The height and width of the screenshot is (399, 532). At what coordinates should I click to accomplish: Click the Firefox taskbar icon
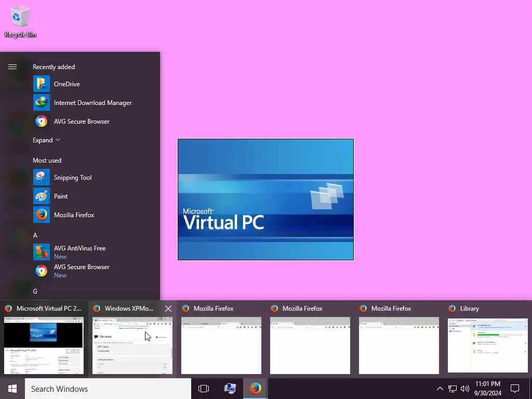(256, 389)
